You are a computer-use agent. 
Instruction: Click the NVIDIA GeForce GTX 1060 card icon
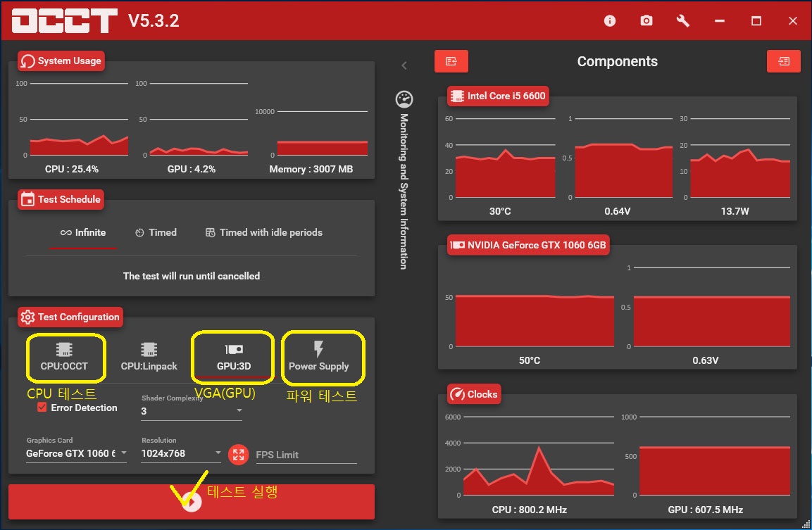tap(457, 245)
